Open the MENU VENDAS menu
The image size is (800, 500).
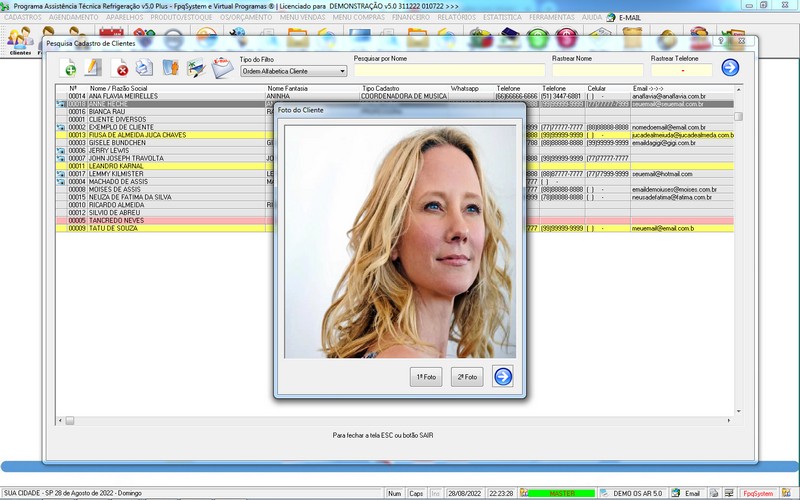pos(303,17)
